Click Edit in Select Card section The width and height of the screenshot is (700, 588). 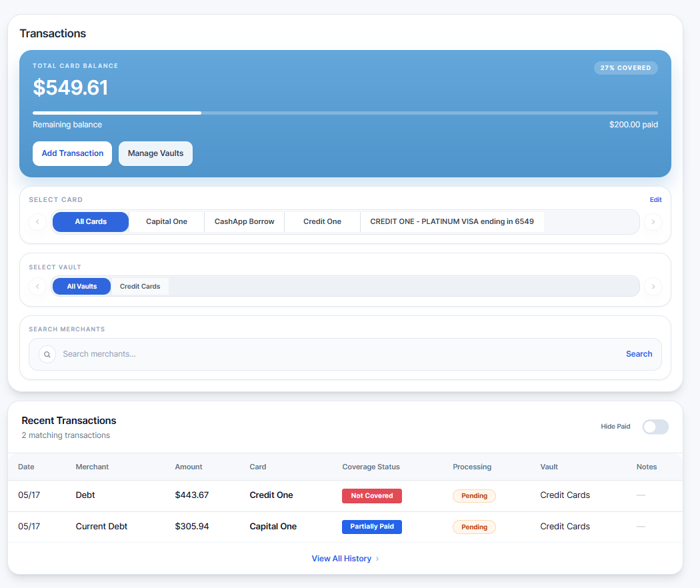coord(655,200)
